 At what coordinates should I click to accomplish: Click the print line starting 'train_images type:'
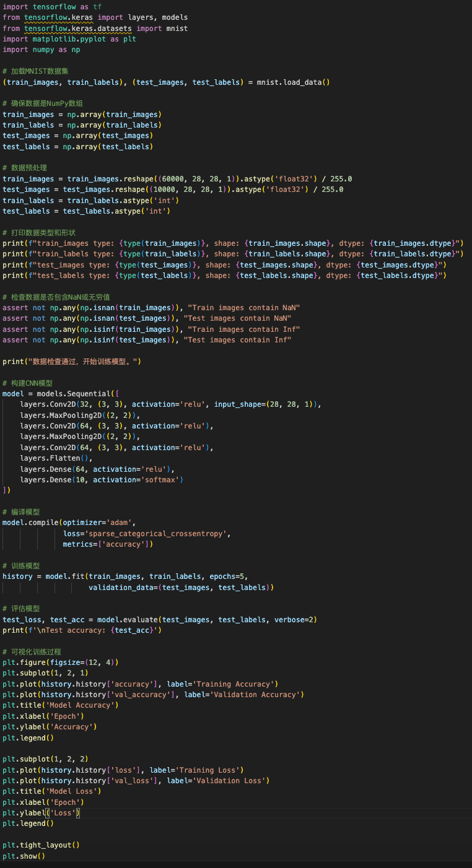click(x=233, y=243)
